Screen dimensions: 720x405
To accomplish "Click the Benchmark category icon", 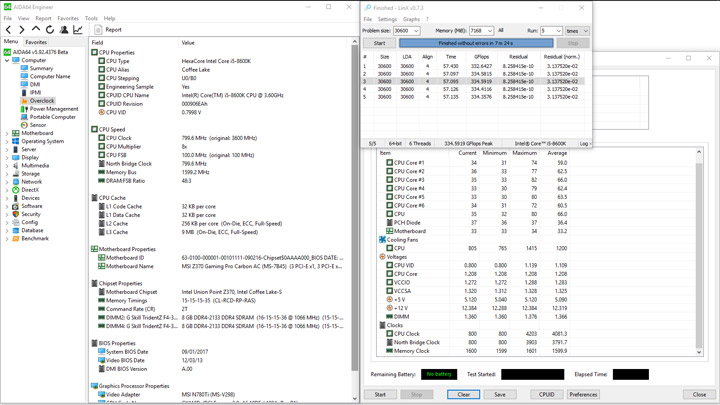I will [x=16, y=238].
